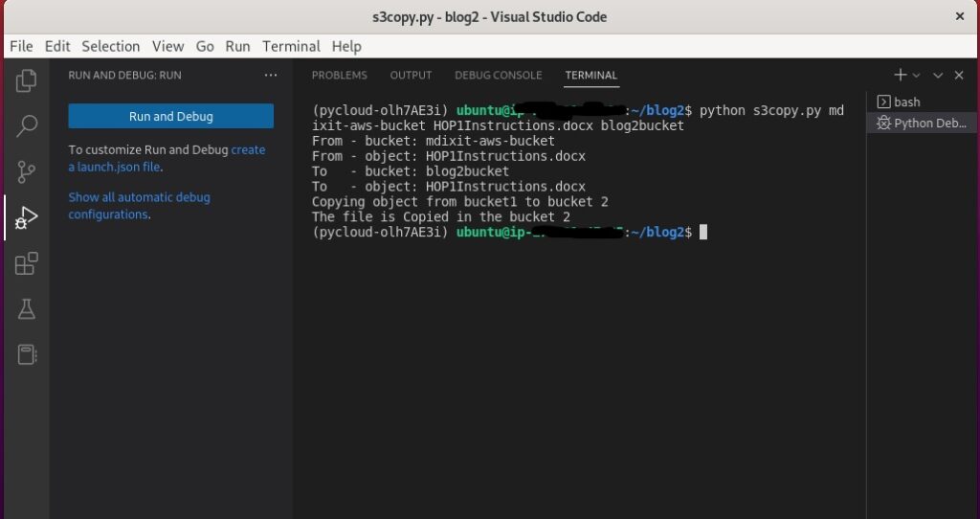The height and width of the screenshot is (519, 980).
Task: Open the Edit menu
Action: pyautogui.click(x=57, y=46)
